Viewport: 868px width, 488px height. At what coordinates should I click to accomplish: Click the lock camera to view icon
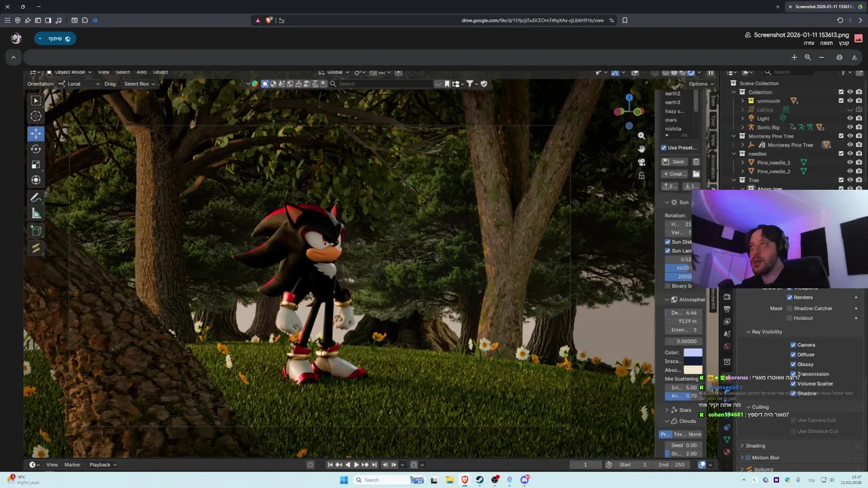[642, 176]
